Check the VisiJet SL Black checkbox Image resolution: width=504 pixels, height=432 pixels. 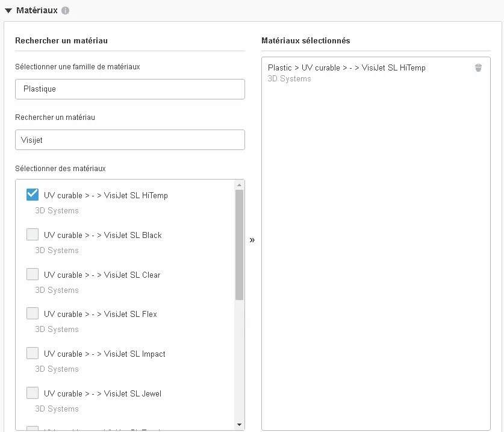(33, 234)
